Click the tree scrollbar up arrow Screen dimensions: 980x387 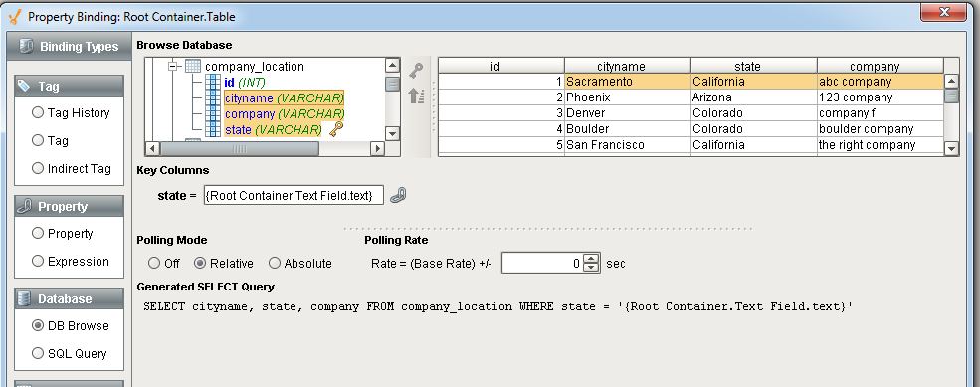point(392,65)
